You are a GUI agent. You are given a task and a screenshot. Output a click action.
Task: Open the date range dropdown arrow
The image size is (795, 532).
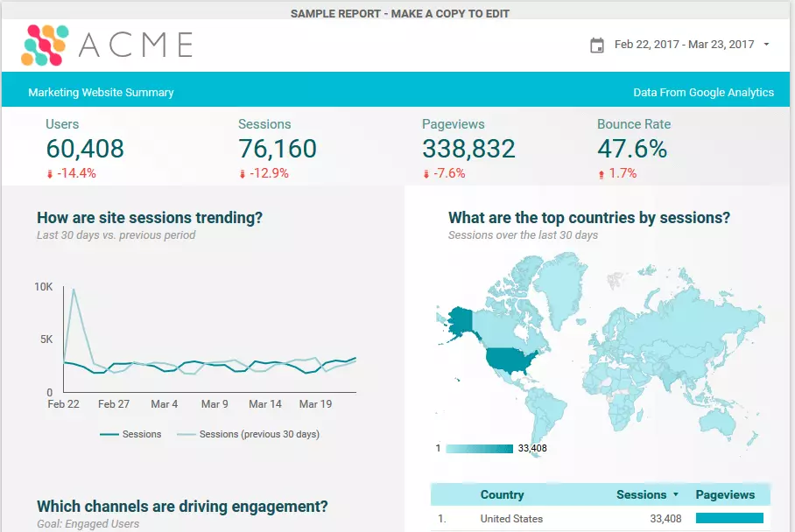(x=767, y=45)
